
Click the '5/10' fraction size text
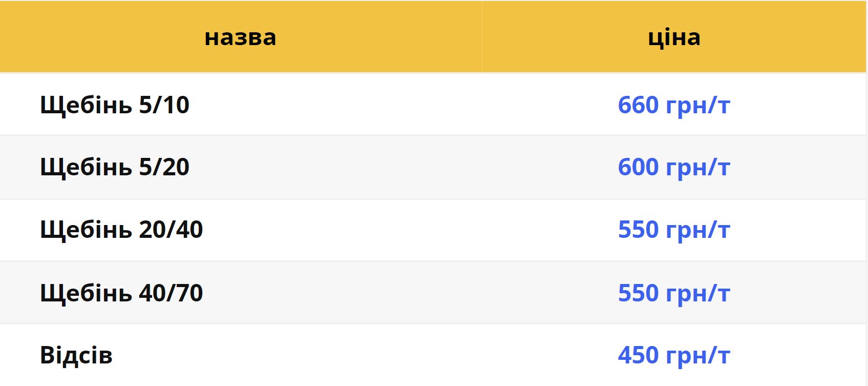click(164, 105)
